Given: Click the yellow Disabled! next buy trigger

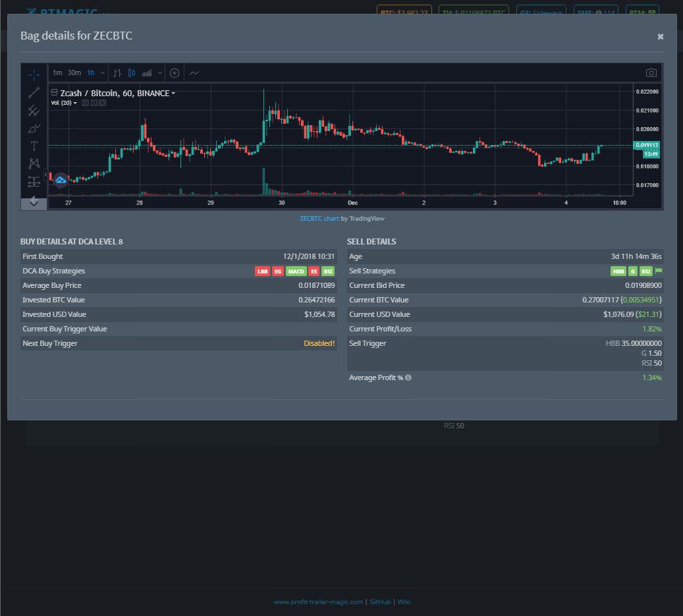Looking at the screenshot, I should point(319,343).
